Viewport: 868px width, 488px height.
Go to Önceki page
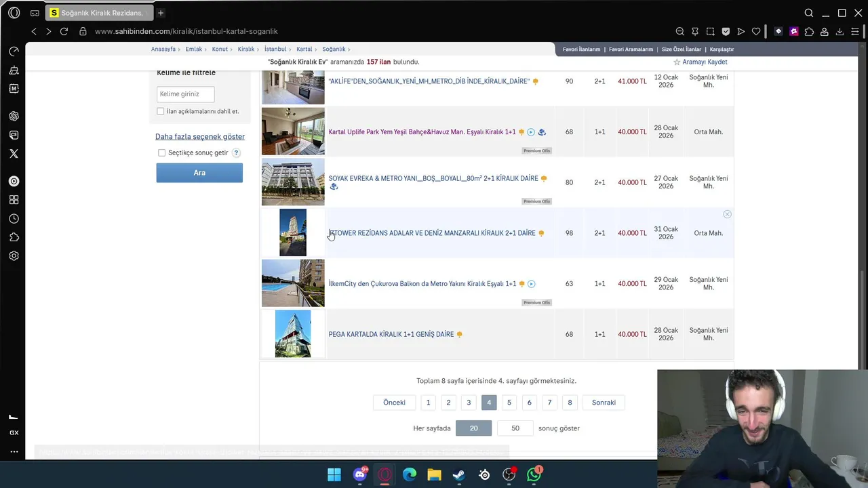click(394, 403)
